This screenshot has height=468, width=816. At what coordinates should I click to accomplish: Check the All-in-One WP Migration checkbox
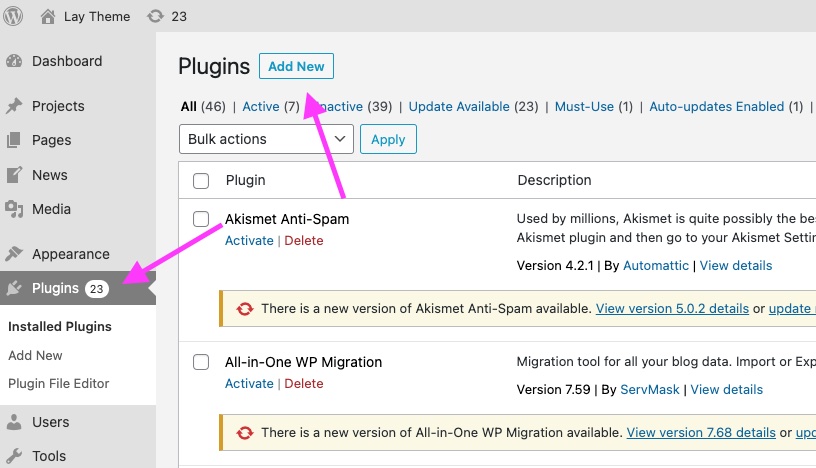(x=201, y=362)
